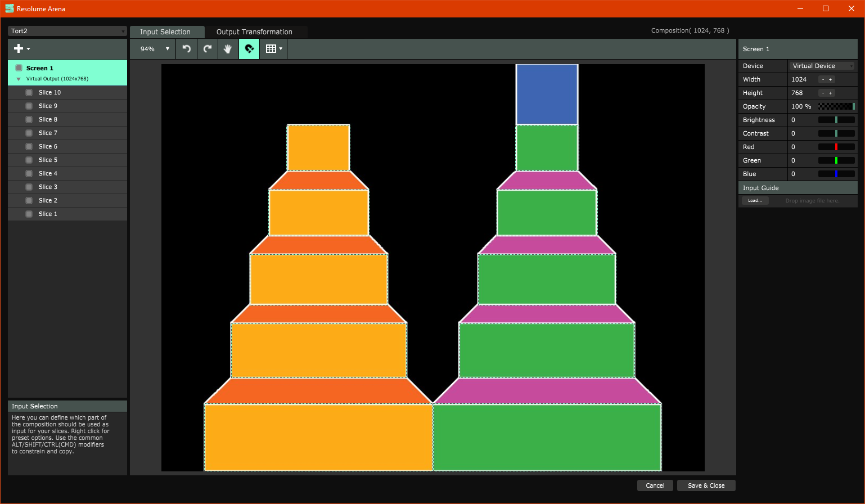865x504 pixels.
Task: Open the 94% zoom level dropdown
Action: pos(155,49)
